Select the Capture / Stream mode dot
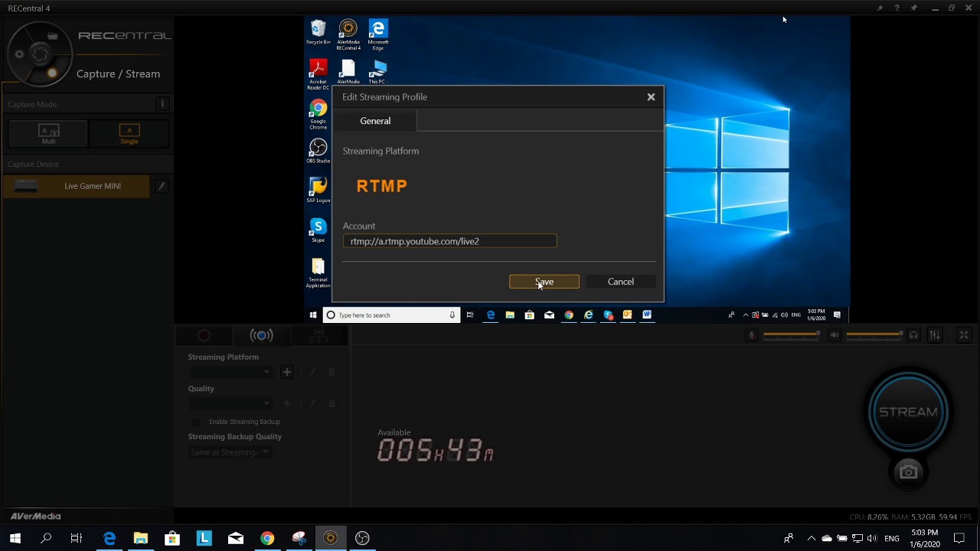980x551 pixels. (x=52, y=73)
